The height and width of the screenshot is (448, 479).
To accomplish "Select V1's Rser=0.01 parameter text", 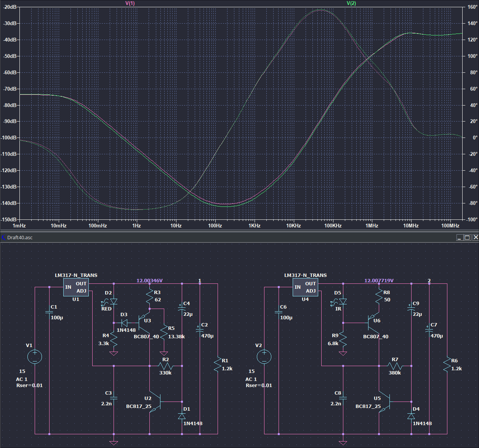I will click(x=29, y=386).
